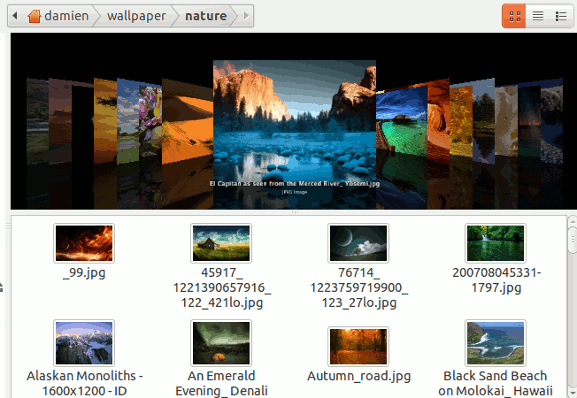Select the nature breadcrumb
The width and height of the screenshot is (577, 398).
click(206, 16)
